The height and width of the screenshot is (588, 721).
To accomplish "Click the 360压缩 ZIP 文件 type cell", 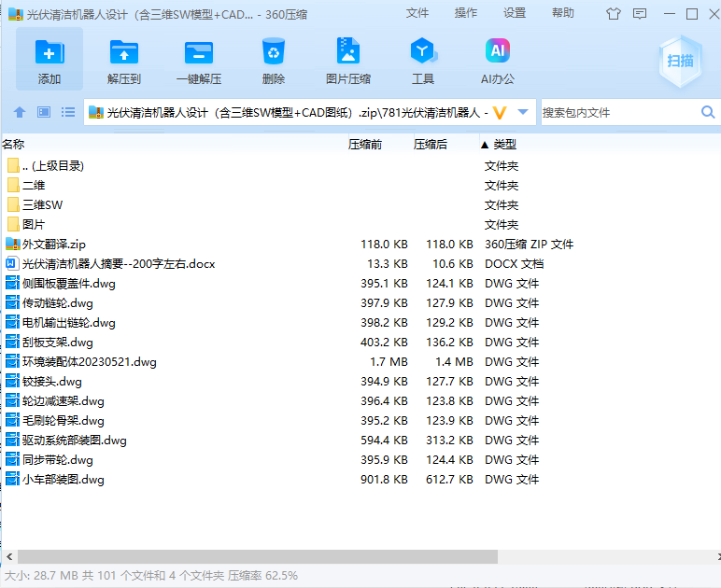I will [529, 244].
